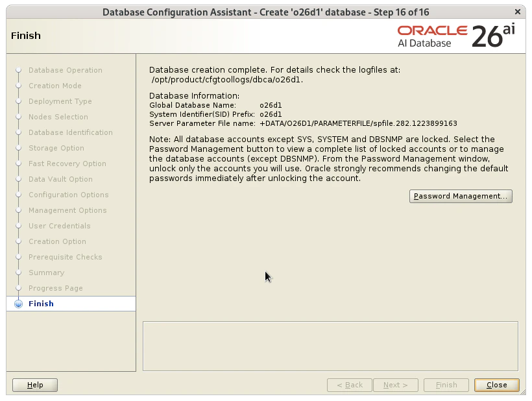Click the 'Finish' page heading at top left

click(x=26, y=36)
